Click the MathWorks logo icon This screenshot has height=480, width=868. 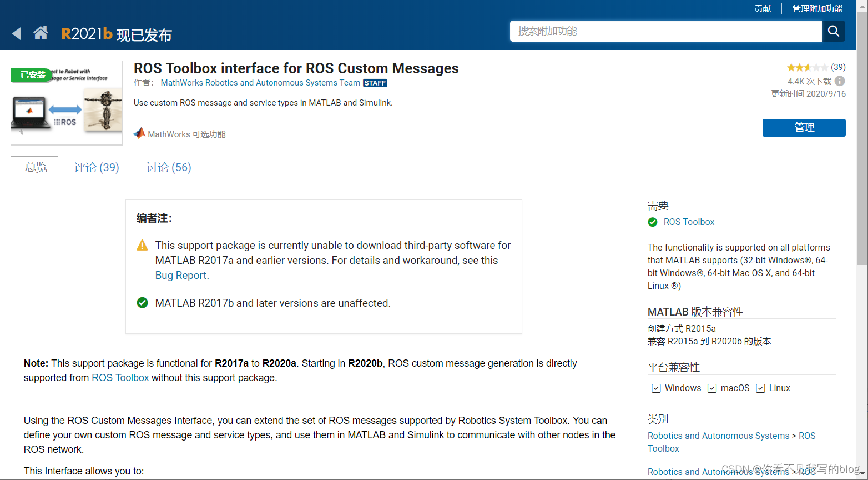(139, 133)
